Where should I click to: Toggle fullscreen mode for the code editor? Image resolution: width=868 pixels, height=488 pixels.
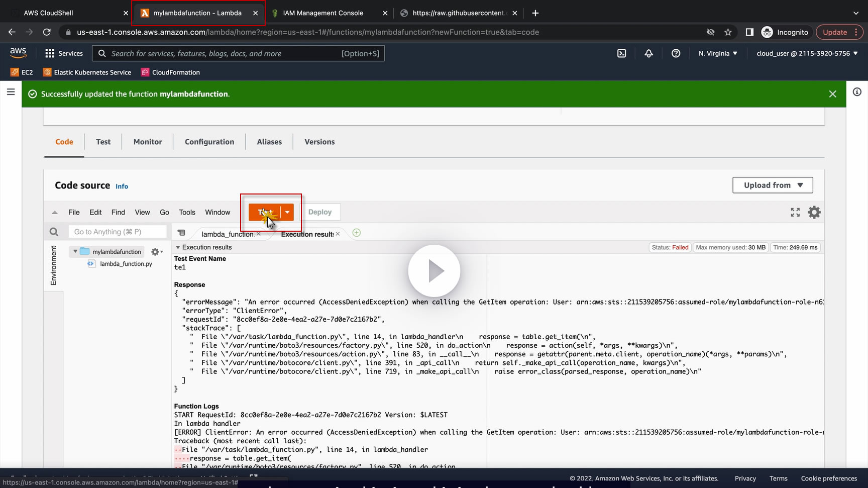(x=795, y=213)
